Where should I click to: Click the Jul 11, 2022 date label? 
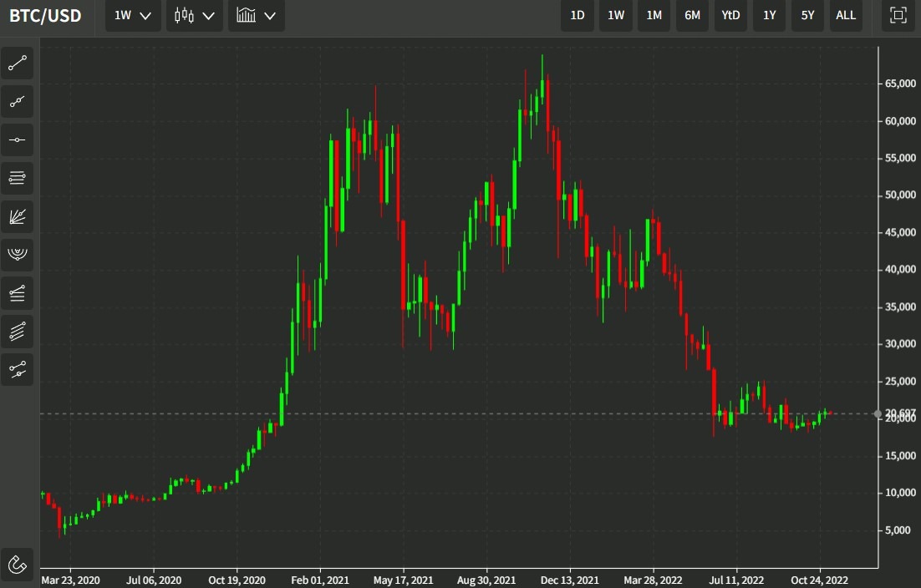click(x=736, y=580)
